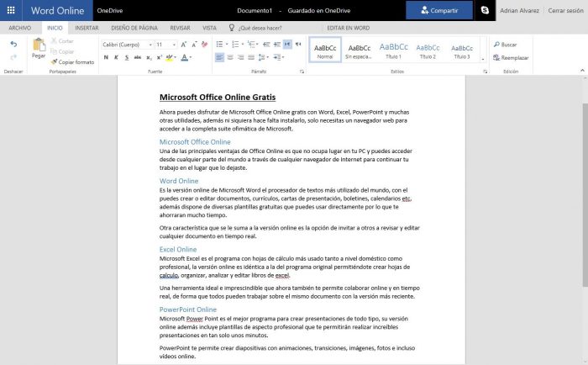Apply the Título 3 style
588x365 pixels.
[462, 50]
